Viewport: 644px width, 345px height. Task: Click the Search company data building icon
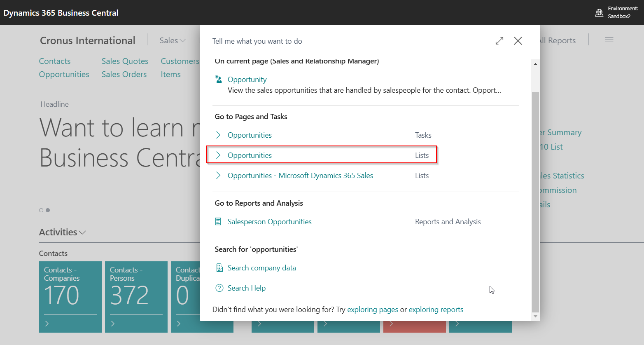[x=219, y=268]
